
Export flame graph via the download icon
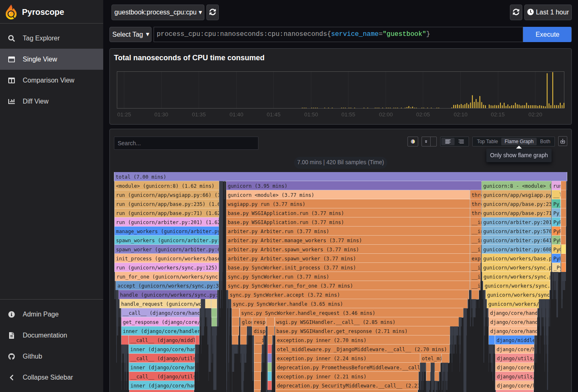563,142
